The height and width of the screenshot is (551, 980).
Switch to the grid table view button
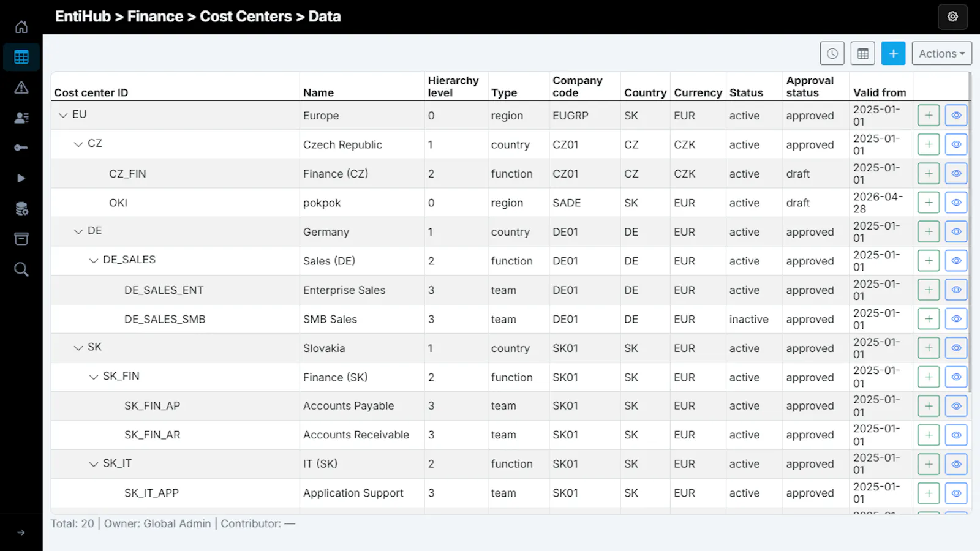pyautogui.click(x=862, y=54)
